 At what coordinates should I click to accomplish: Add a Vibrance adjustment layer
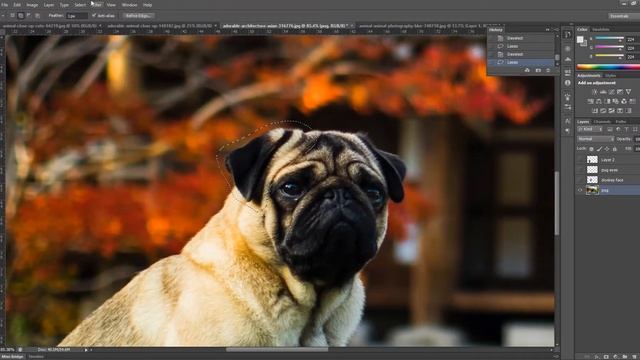(629, 92)
